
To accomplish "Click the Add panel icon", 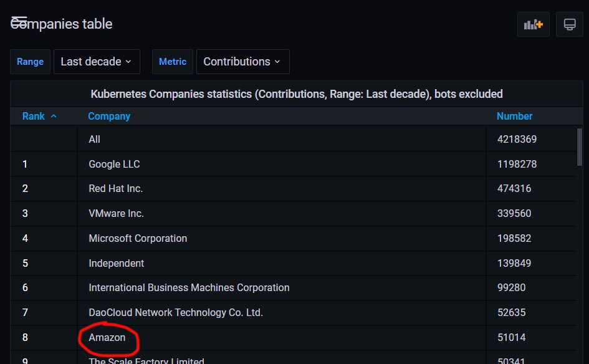I will (x=533, y=24).
